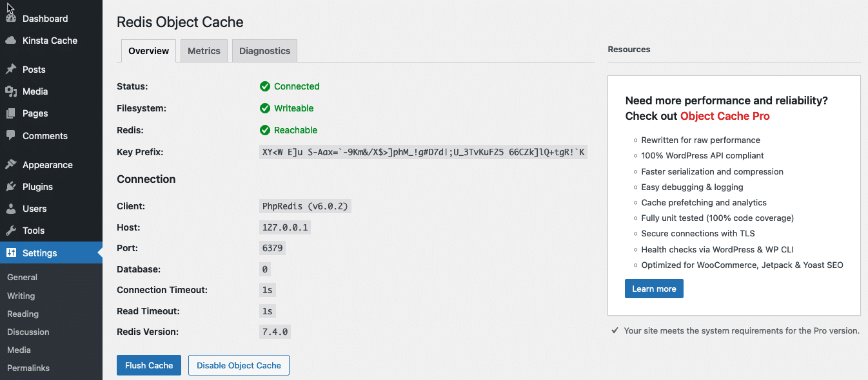Open Pages in the admin menu
This screenshot has width=868, height=380.
point(51,113)
